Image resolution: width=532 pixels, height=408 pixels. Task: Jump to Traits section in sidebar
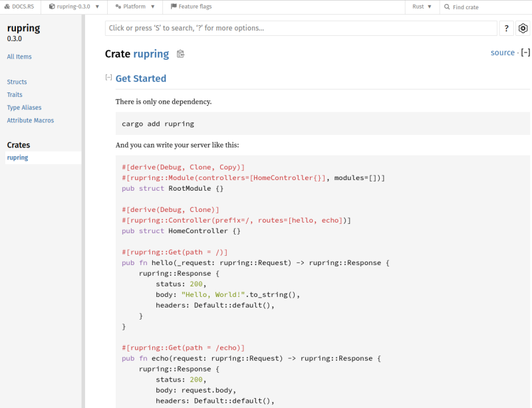[15, 94]
